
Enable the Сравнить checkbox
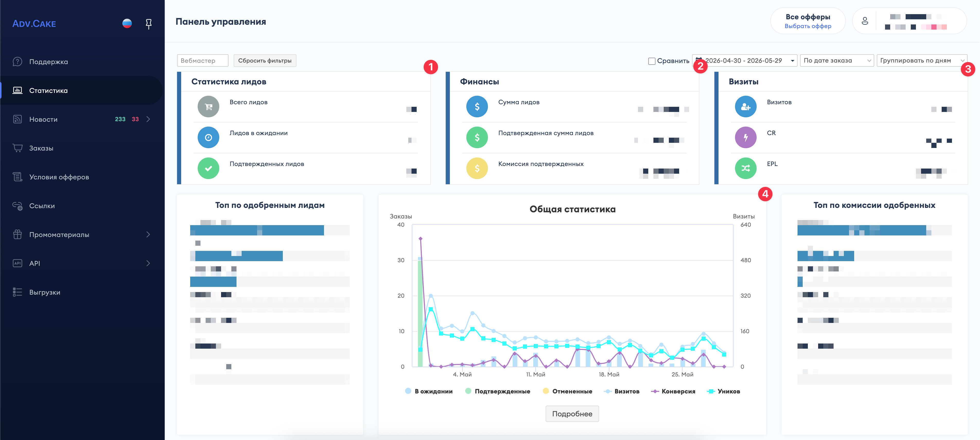(652, 61)
